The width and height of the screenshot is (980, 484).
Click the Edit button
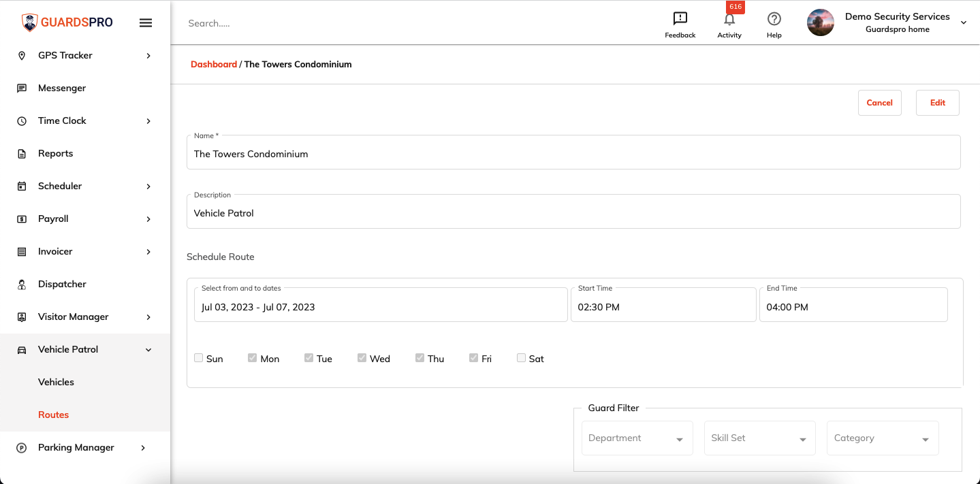point(937,103)
